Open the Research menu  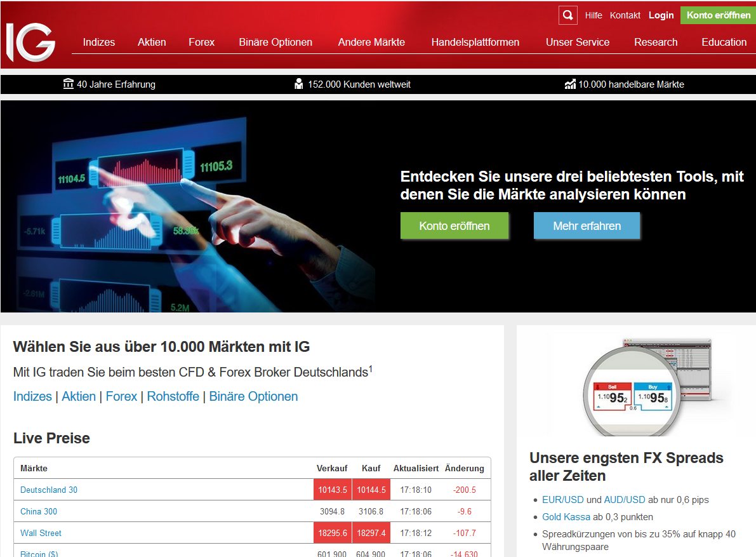[656, 43]
